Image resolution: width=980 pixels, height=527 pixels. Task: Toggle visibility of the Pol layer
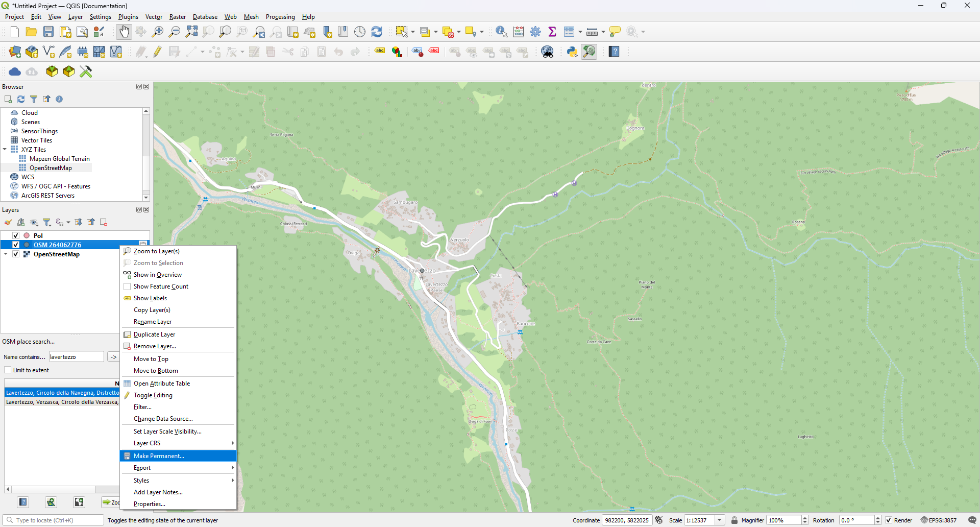tap(16, 235)
